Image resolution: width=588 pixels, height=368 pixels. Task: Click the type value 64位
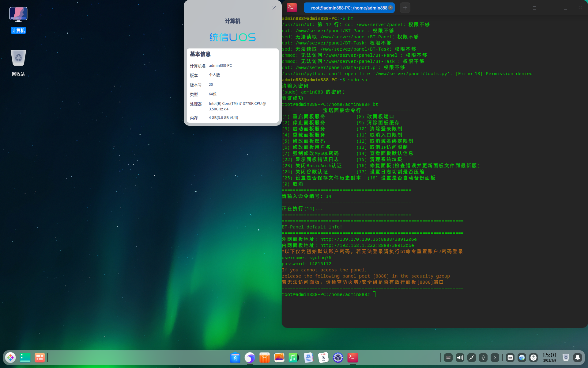point(213,94)
